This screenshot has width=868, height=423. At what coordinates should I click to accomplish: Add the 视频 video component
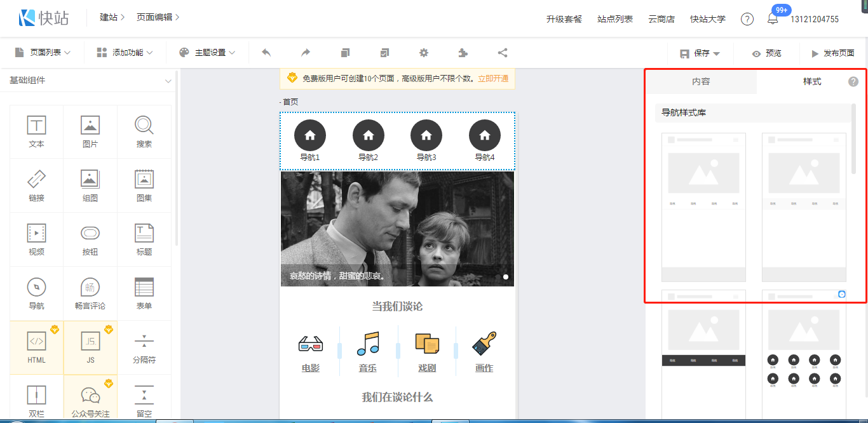point(37,239)
